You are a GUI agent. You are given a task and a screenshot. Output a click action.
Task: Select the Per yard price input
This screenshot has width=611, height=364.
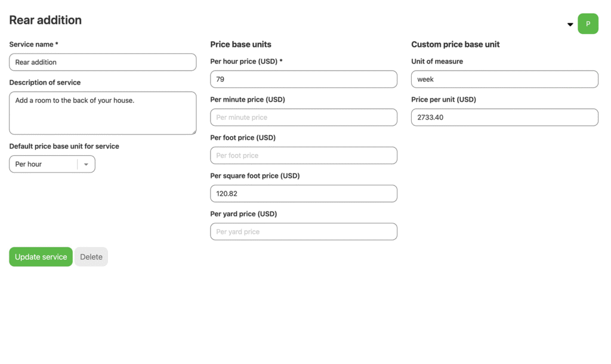coord(303,232)
